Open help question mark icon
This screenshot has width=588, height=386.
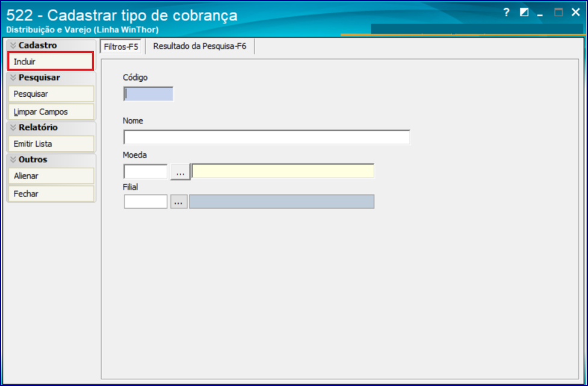[x=506, y=13]
